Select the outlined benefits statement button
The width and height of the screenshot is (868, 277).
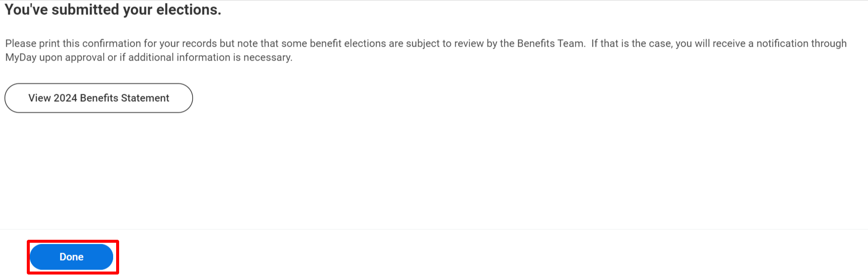pos(99,98)
